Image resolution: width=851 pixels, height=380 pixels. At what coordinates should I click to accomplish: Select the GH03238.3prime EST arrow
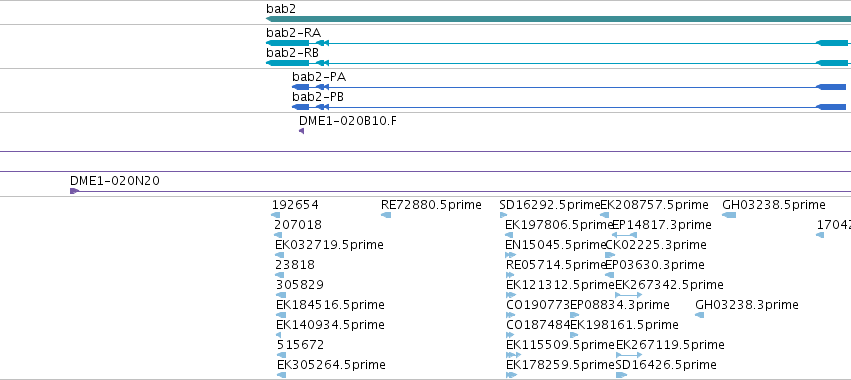[700, 315]
